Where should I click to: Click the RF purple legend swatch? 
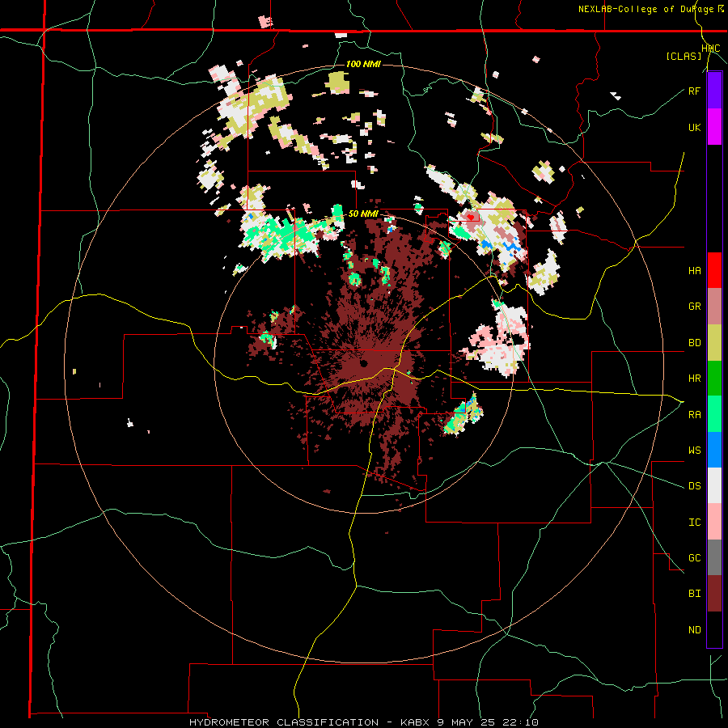coord(714,91)
